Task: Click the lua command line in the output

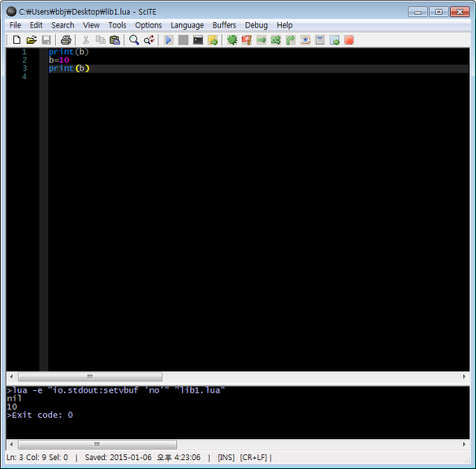Action: click(116, 390)
